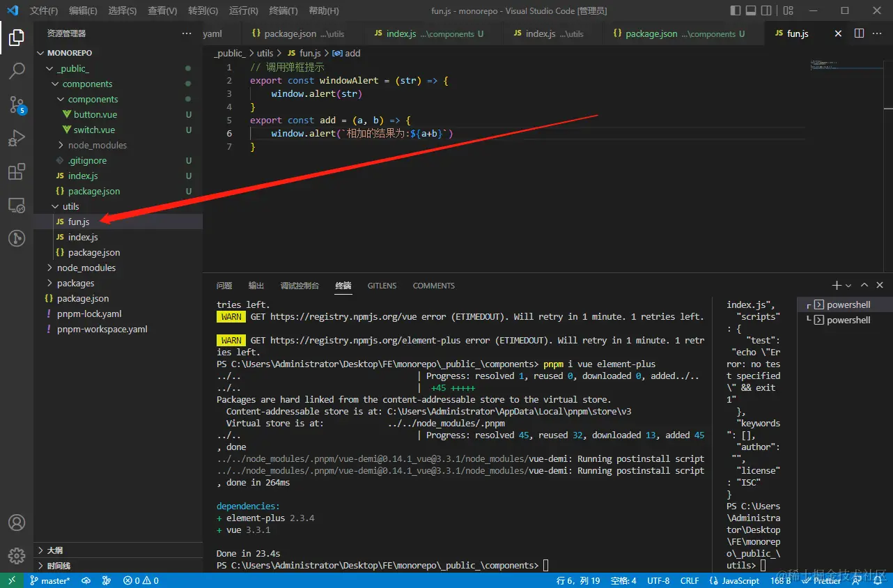Toggle primary sidebar layout icon in title bar
This screenshot has height=588, width=893.
736,10
